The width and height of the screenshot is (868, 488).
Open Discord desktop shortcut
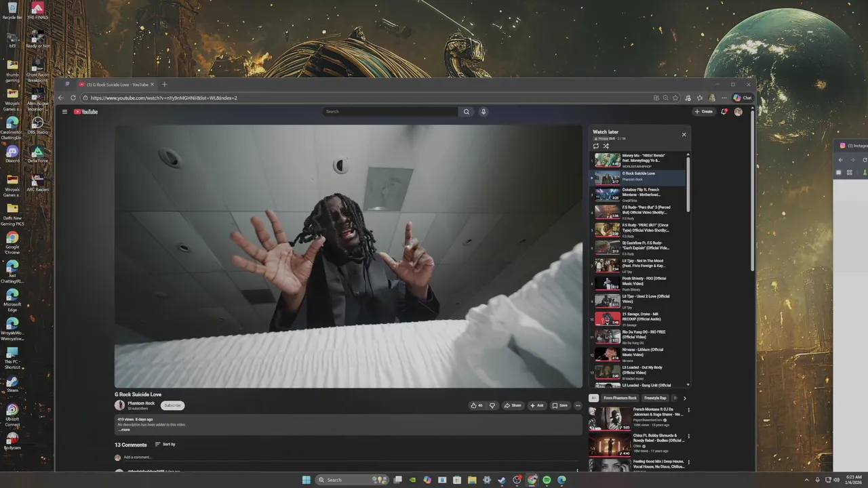point(12,154)
